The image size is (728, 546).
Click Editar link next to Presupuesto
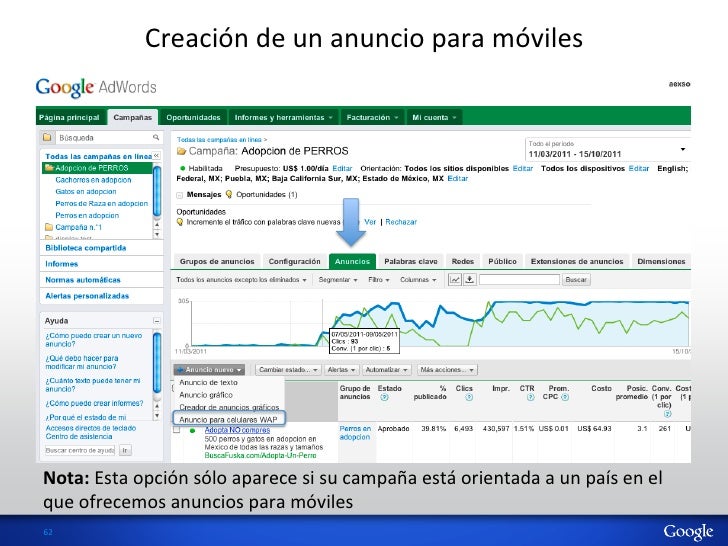[342, 169]
